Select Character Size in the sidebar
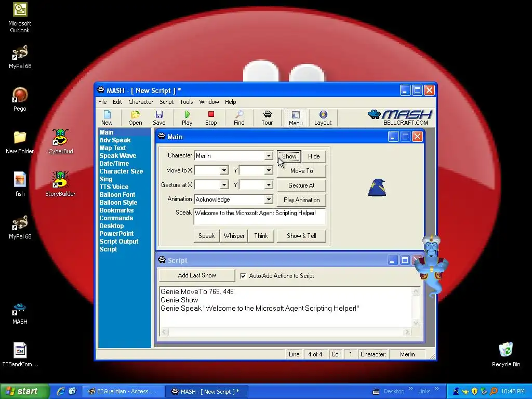532x399 pixels. [121, 171]
